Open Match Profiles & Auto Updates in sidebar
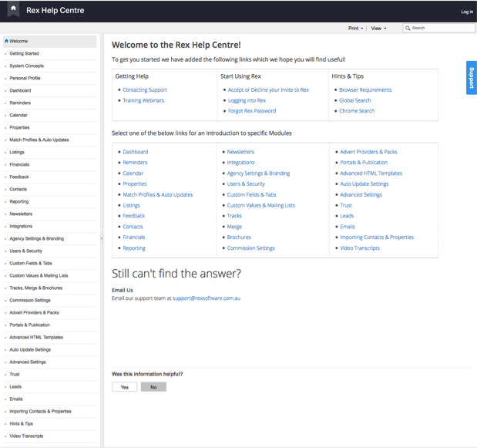 tap(39, 140)
